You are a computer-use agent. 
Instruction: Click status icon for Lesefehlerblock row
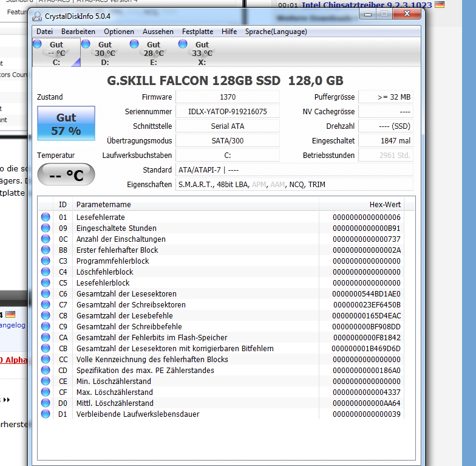click(x=46, y=283)
